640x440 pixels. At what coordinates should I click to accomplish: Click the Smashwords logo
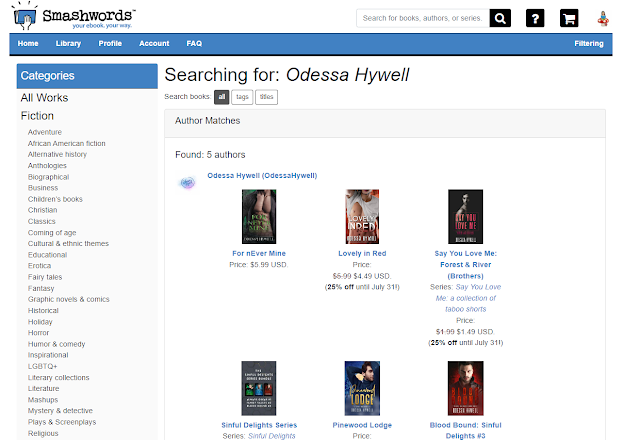tap(74, 16)
